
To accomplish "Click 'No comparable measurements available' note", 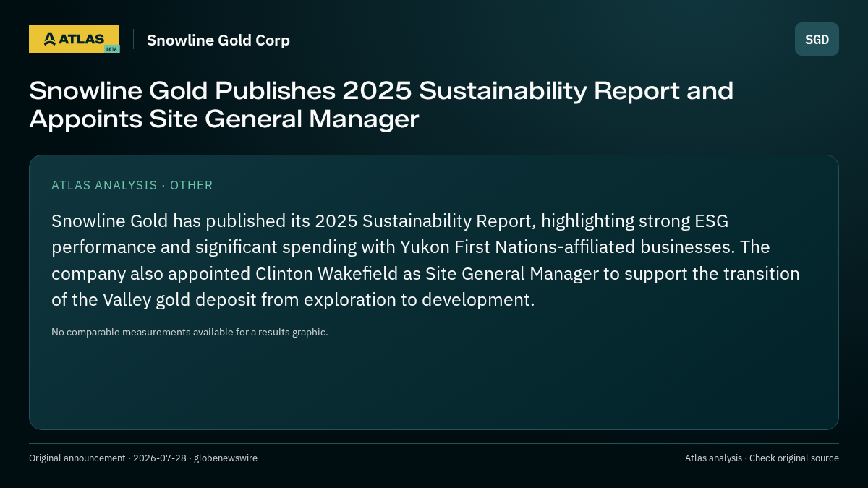I will click(190, 332).
